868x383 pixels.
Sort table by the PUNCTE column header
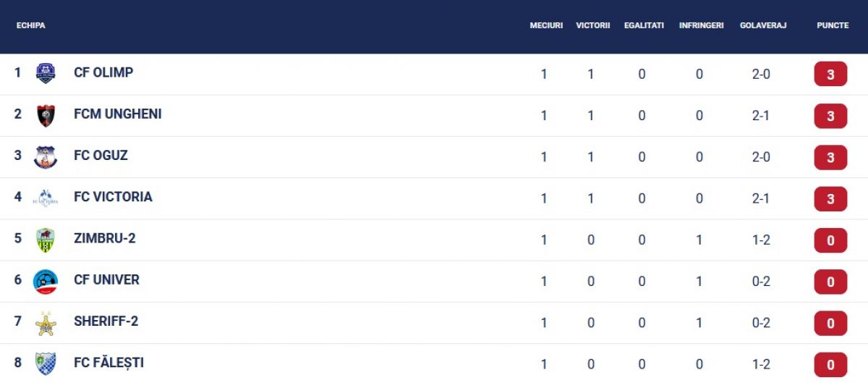point(833,25)
